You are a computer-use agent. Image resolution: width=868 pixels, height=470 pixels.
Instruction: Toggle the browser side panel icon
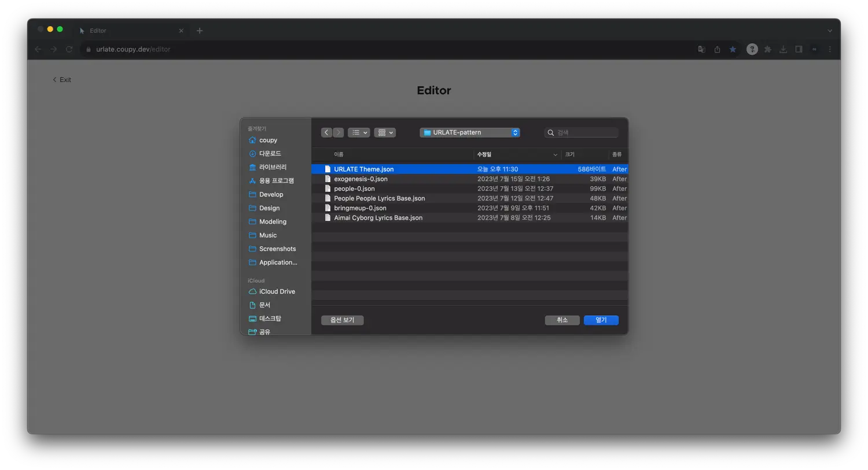pyautogui.click(x=799, y=50)
